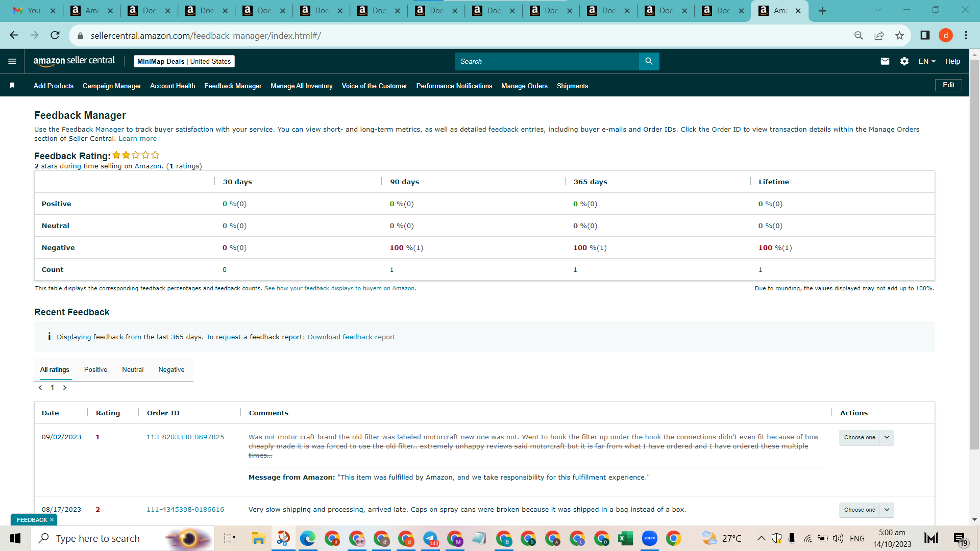
Task: Open Excel from the taskbar
Action: pos(625,538)
